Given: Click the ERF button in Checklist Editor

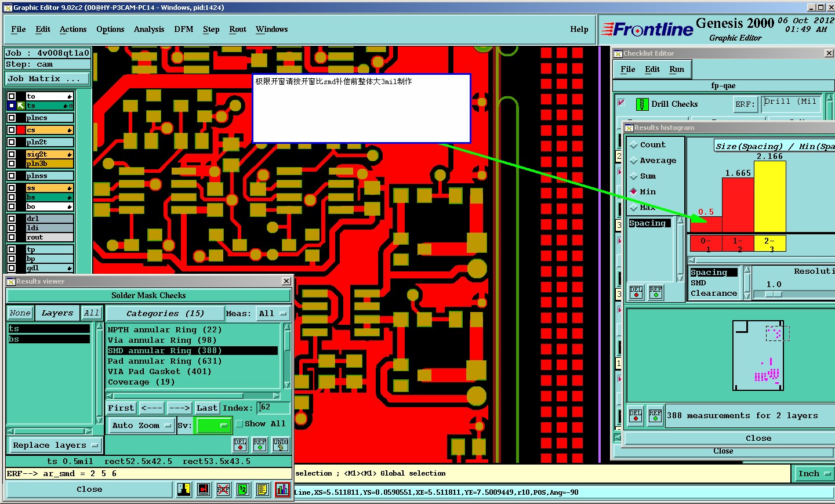Looking at the screenshot, I should click(745, 104).
